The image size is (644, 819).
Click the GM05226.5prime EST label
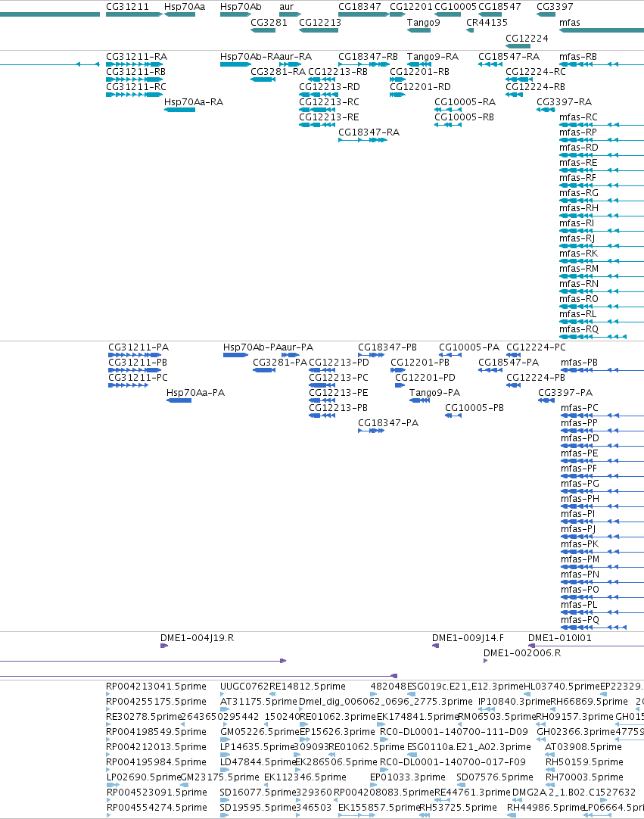(260, 732)
